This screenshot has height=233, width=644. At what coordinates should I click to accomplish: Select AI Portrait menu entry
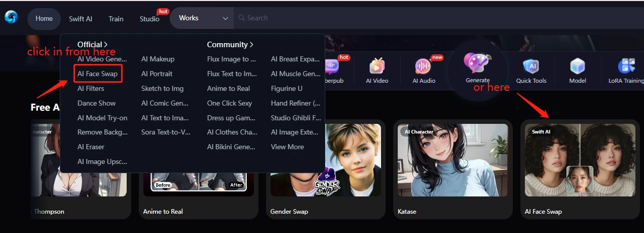(x=157, y=74)
